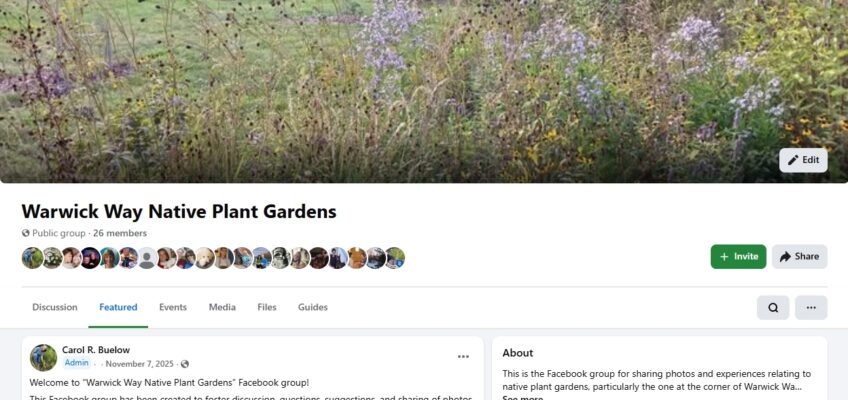This screenshot has width=848, height=400.
Task: Open the November 7, 2025 post timestamp link
Action: click(x=141, y=364)
